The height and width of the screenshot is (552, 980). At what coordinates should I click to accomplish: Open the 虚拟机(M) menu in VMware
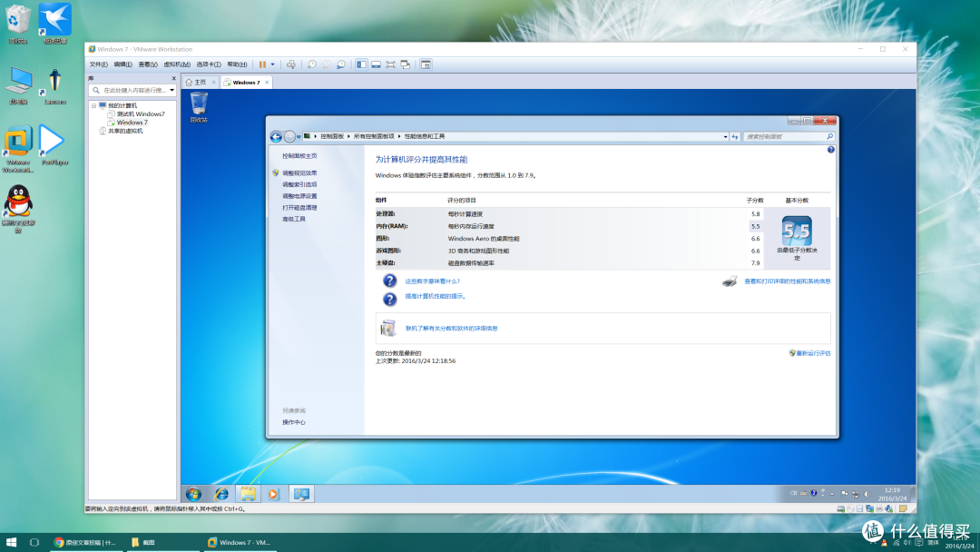[177, 64]
